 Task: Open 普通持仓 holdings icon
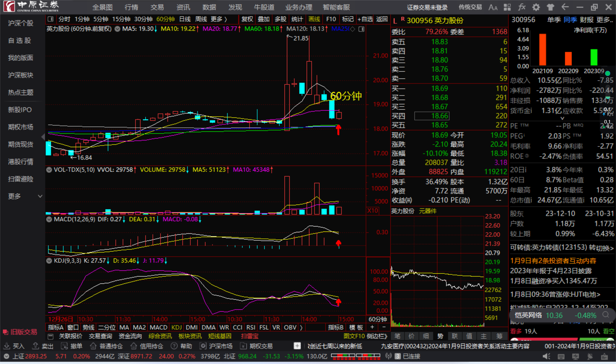pyautogui.click(x=93, y=346)
